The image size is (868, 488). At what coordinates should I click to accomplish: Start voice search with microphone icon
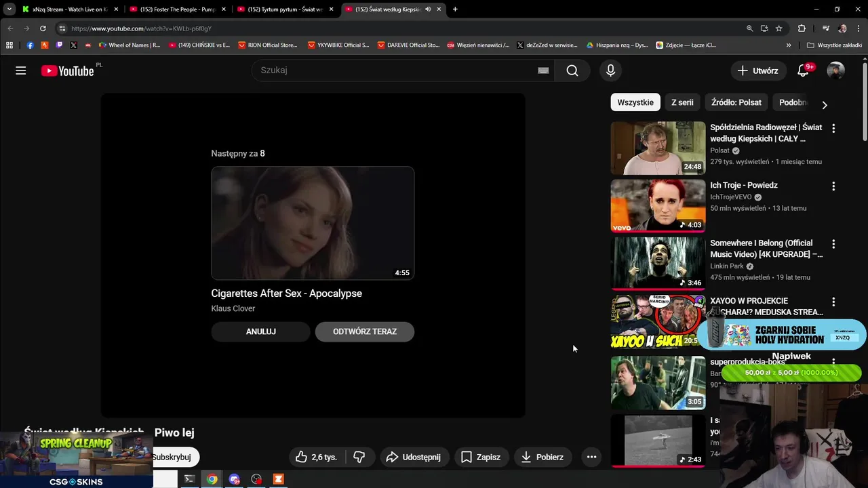[610, 70]
